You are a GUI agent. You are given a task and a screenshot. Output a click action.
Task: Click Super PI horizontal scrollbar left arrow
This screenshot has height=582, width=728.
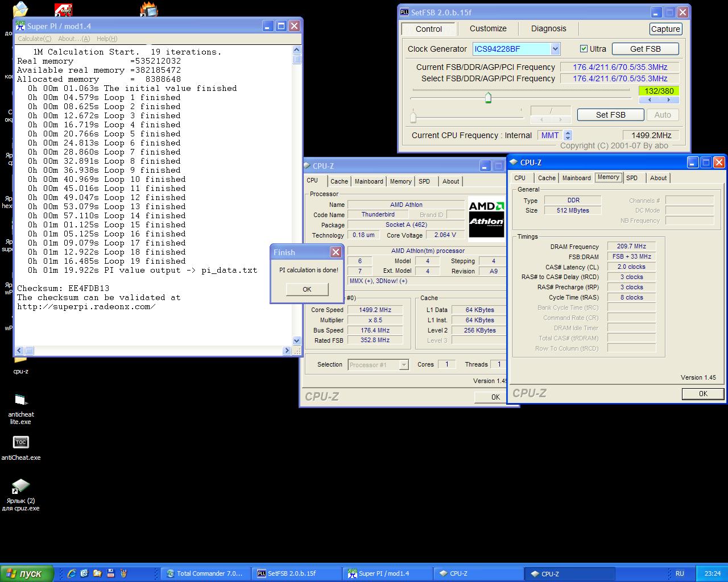pyautogui.click(x=20, y=351)
